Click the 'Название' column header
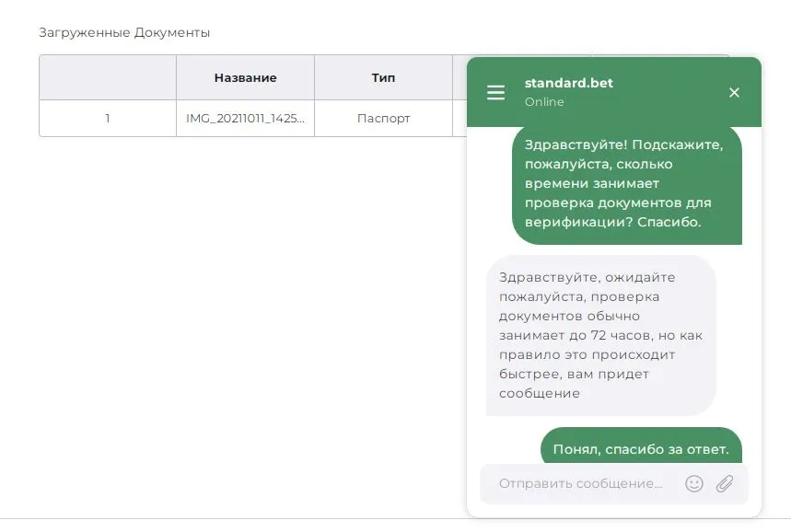 coord(245,77)
